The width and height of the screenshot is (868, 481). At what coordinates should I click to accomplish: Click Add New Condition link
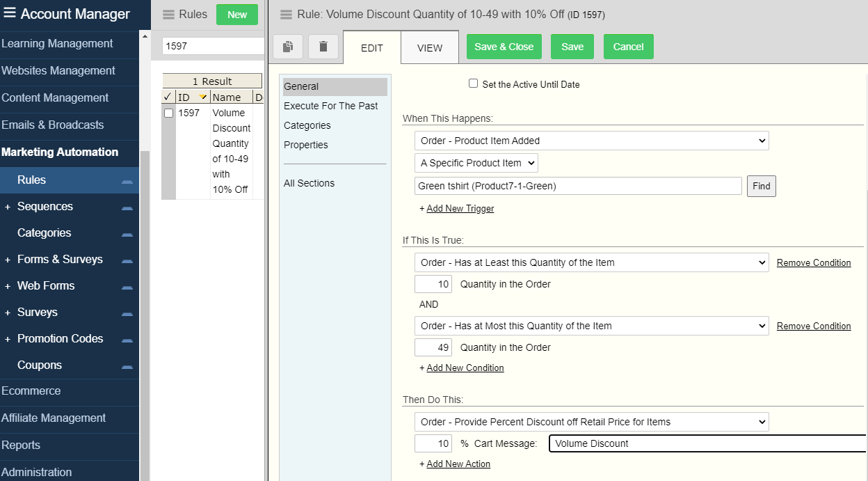[x=465, y=368]
